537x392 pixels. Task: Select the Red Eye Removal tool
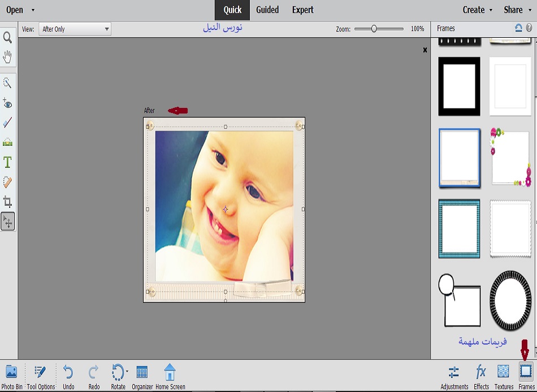click(x=8, y=103)
